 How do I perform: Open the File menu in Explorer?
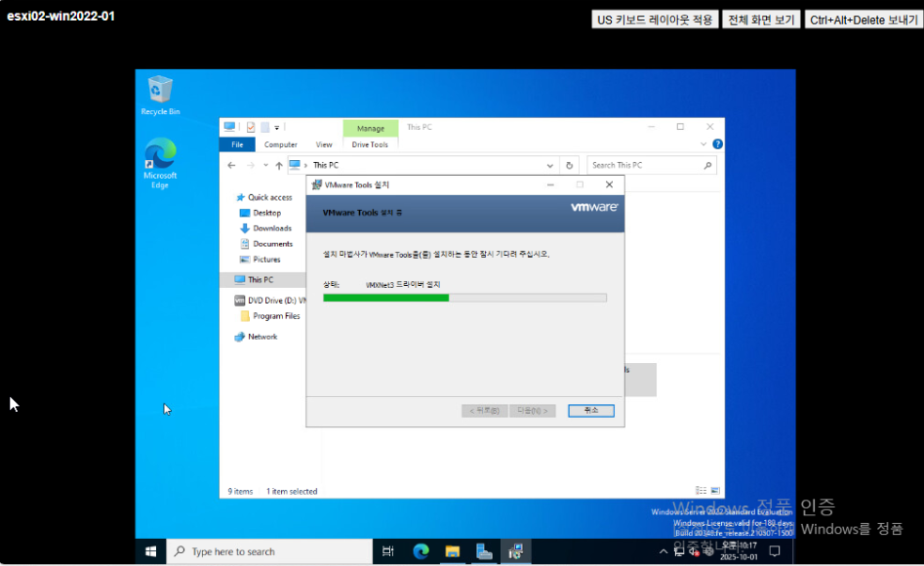coord(237,144)
